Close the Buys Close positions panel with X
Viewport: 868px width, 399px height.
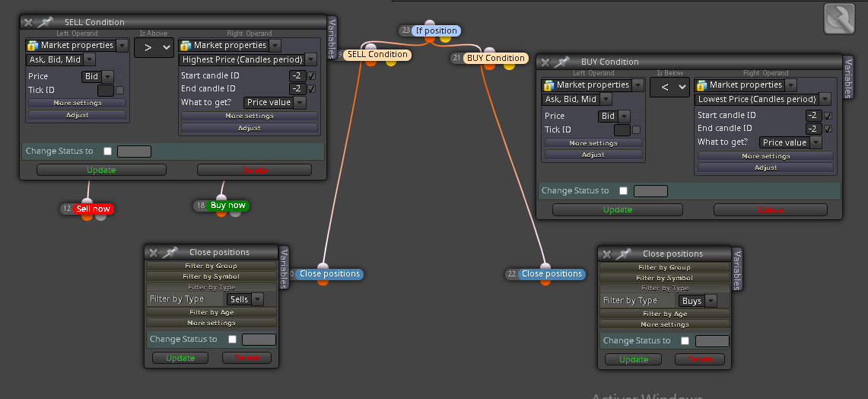pos(607,254)
